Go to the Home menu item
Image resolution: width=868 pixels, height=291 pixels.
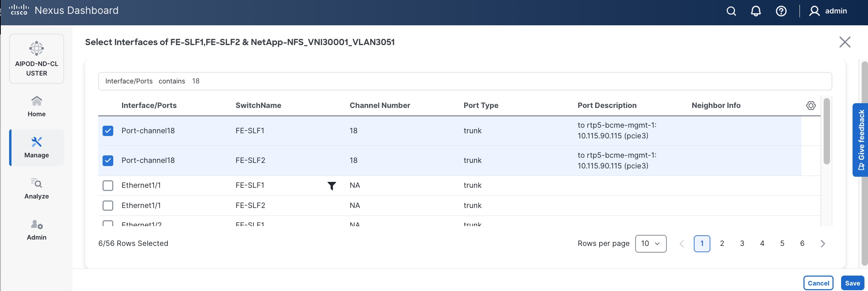coord(36,106)
